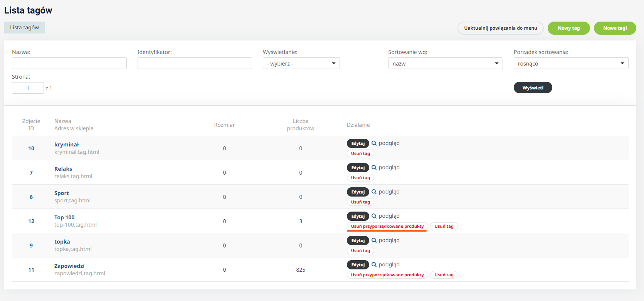Image resolution: width=644 pixels, height=301 pixels.
Task: Open the Wyświetlanie dropdown
Action: (x=301, y=64)
